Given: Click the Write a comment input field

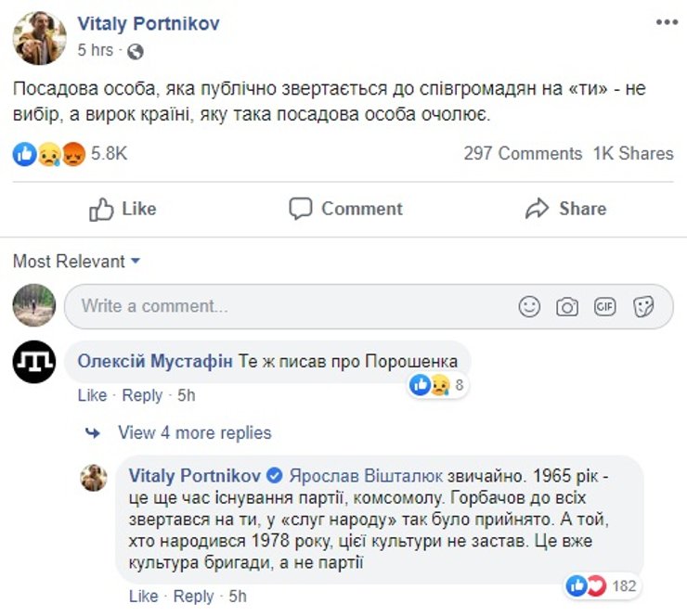Looking at the screenshot, I should 288,306.
